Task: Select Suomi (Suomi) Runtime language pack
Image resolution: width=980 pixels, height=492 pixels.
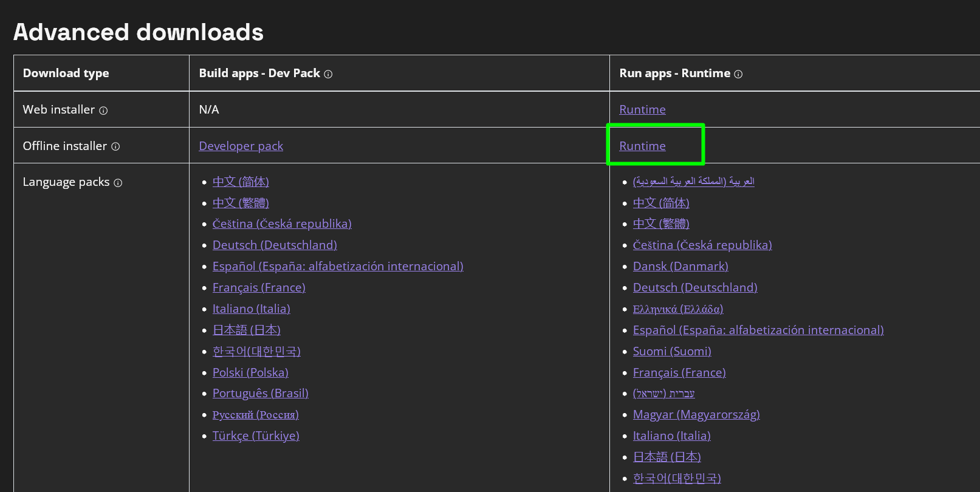Action: click(x=672, y=351)
